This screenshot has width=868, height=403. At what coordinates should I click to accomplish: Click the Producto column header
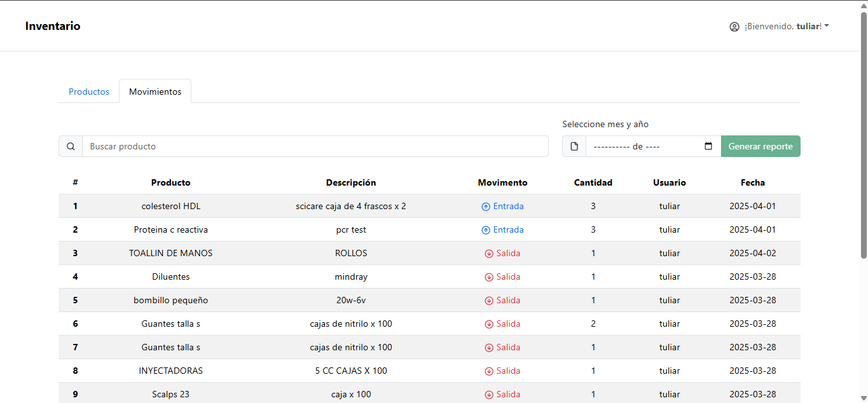[170, 182]
